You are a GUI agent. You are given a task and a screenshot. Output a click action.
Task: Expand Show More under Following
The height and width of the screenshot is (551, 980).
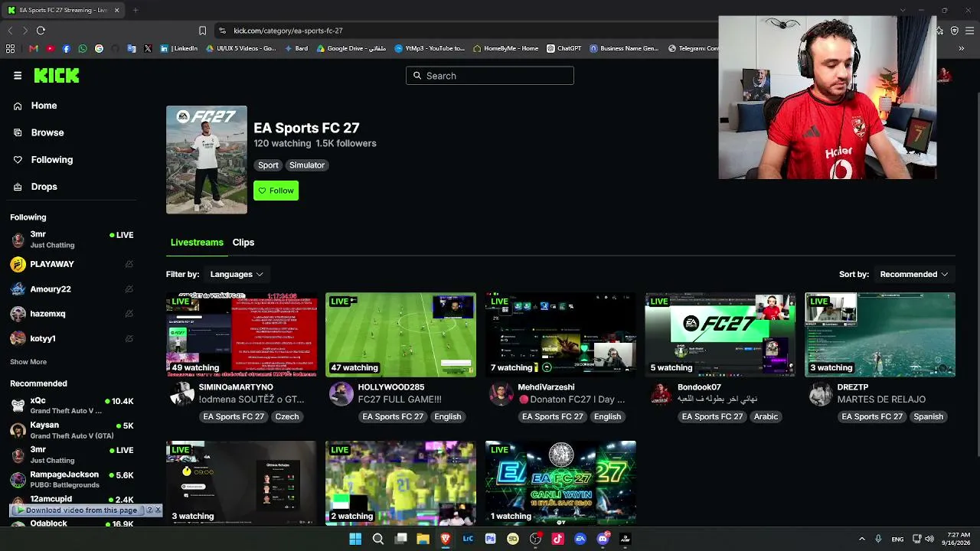(x=28, y=362)
